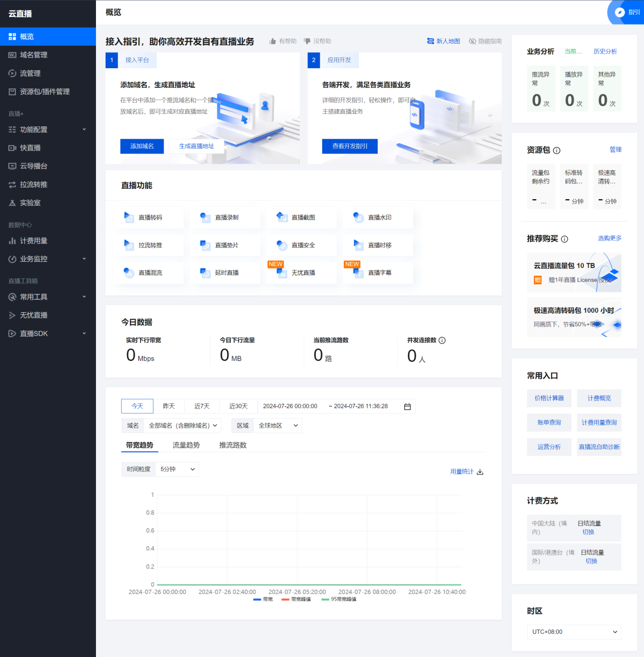644x657 pixels.
Task: Click the 添加域名 button
Action: (x=142, y=146)
